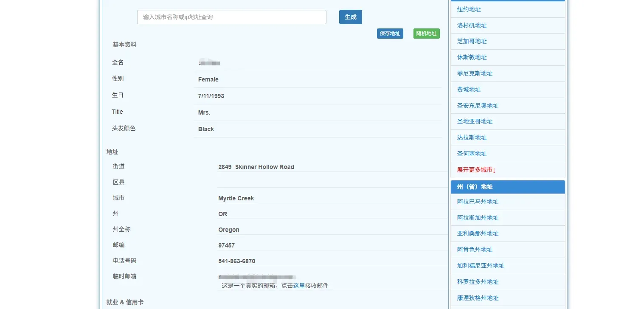Open the 休斯敦地址 link
This screenshot has width=644, height=309.
click(472, 57)
